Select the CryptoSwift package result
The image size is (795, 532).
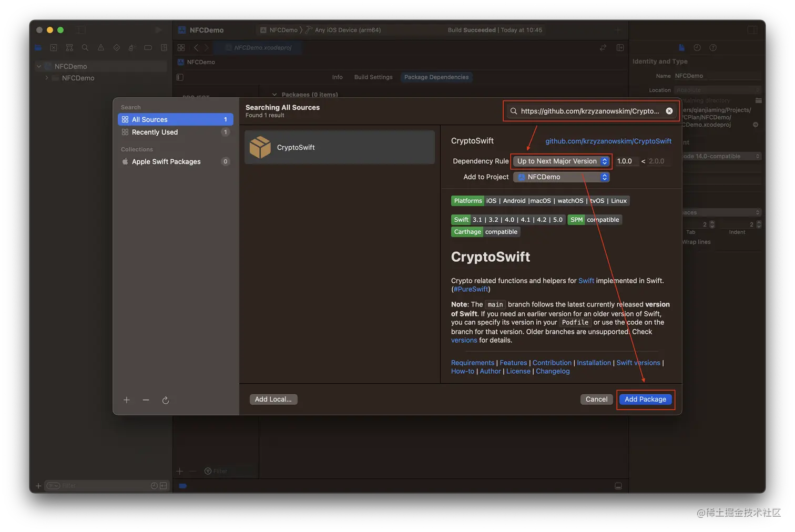340,147
